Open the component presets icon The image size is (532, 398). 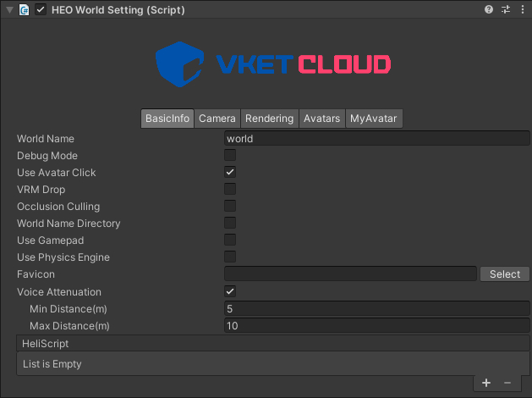(x=506, y=9)
